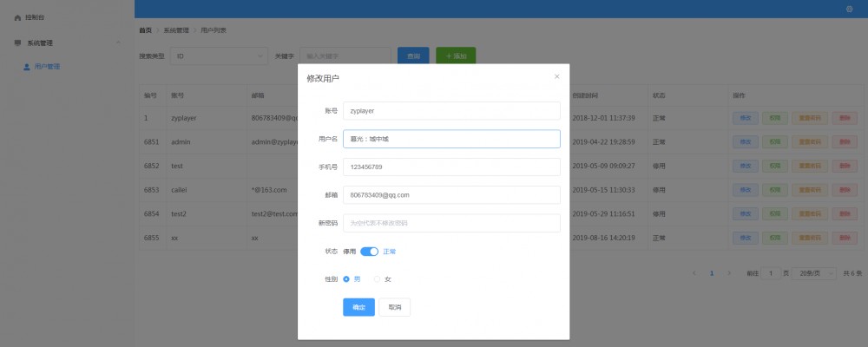The width and height of the screenshot is (868, 347).
Task: Select the 男 gender radio button
Action: [x=346, y=279]
